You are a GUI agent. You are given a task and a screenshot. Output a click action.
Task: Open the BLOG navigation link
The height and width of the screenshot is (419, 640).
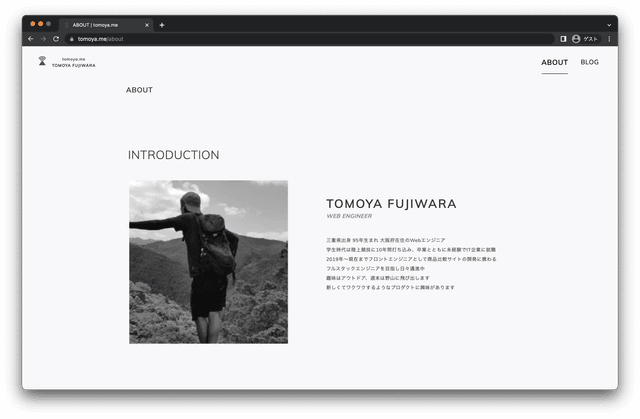[x=589, y=62]
